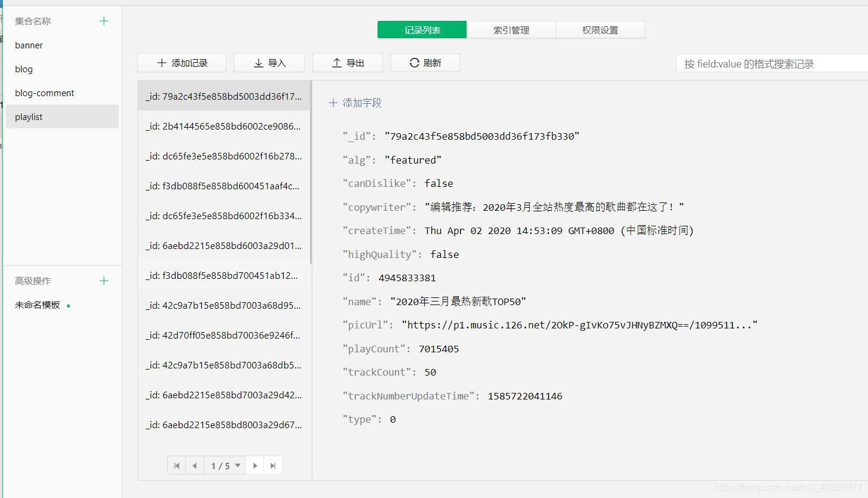Select record 6aebd2215e858bd6003a29d01
868x498 pixels.
224,245
